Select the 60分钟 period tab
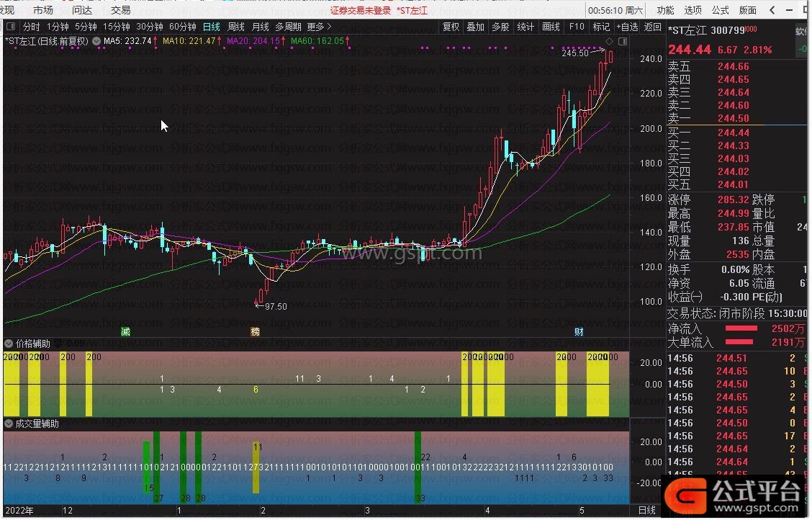 coord(182,27)
